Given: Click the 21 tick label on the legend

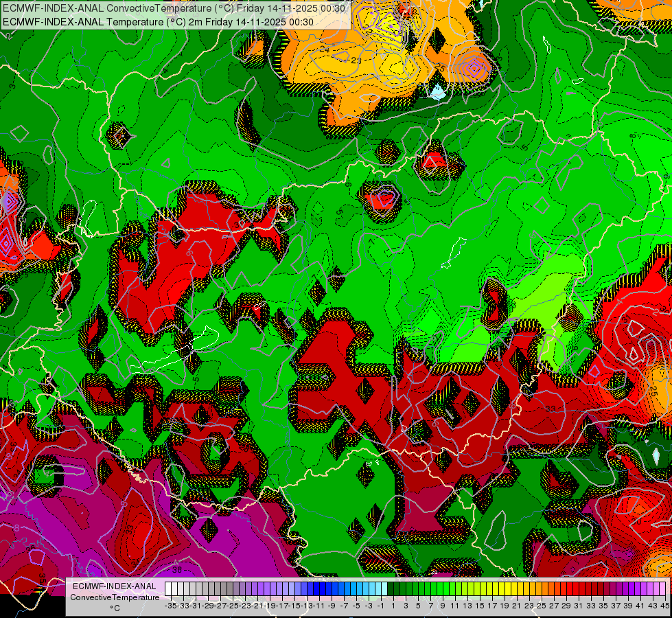Looking at the screenshot, I should (517, 606).
